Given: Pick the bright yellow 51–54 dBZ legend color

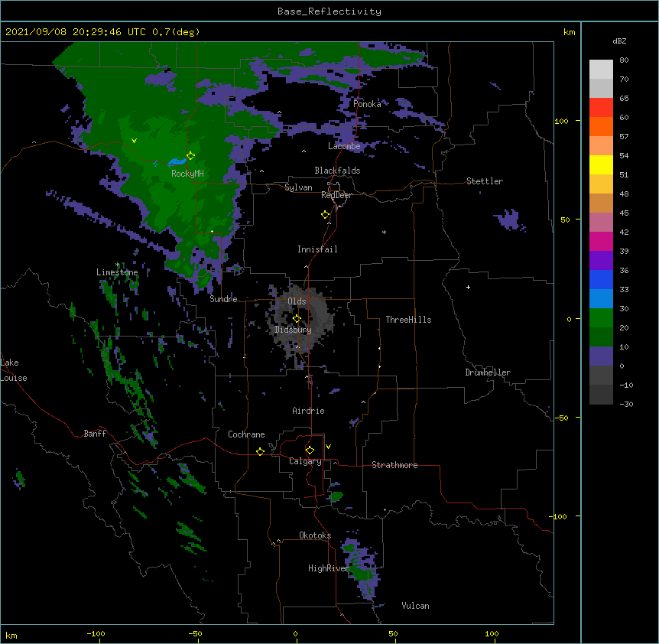Looking at the screenshot, I should [x=601, y=164].
